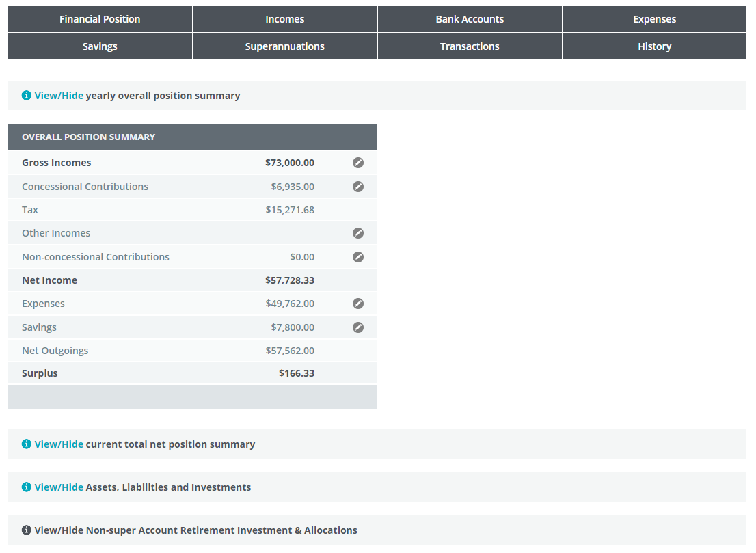Edit the Gross Incomes value using the pencil icon

[358, 163]
